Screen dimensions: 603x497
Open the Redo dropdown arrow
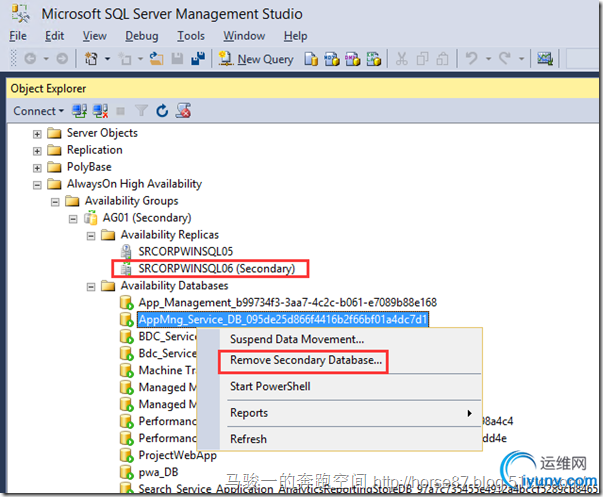521,59
